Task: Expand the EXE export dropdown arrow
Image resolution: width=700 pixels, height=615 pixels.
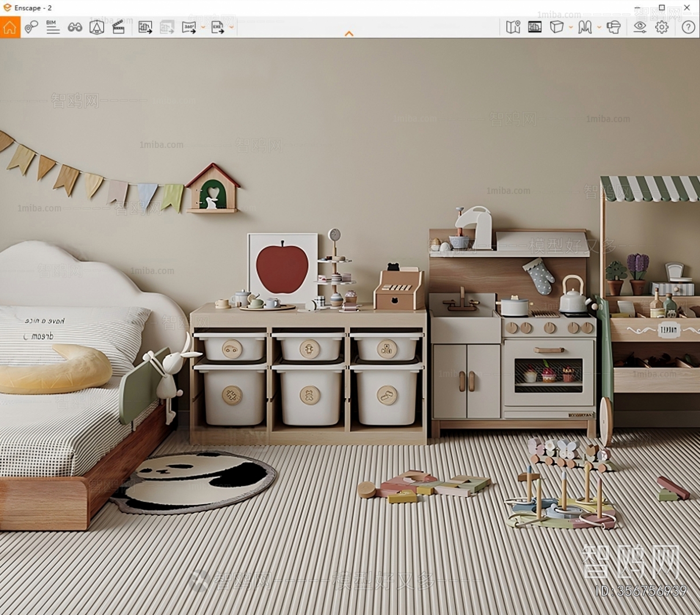Action: tap(231, 27)
